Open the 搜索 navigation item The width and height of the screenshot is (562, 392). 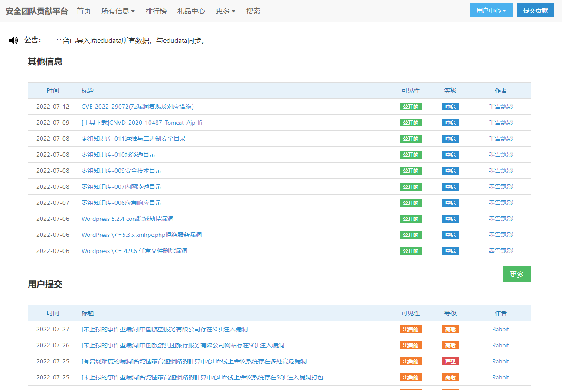tap(253, 11)
